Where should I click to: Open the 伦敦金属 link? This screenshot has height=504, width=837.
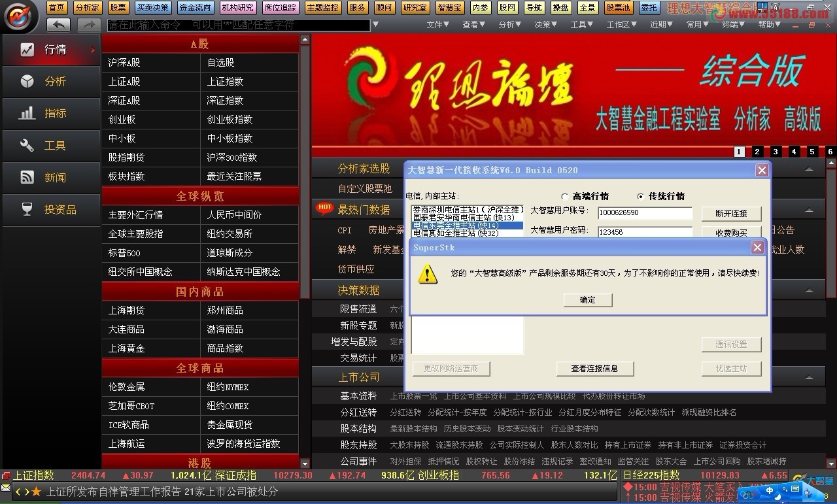click(x=126, y=387)
